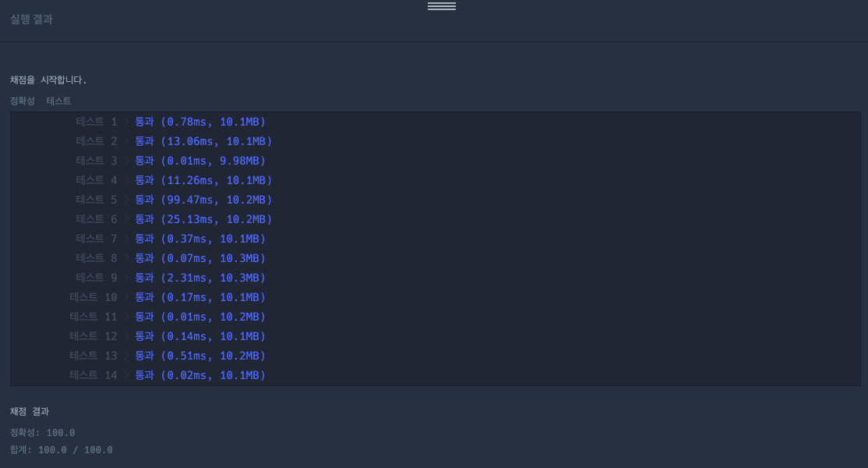Screen dimensions: 868x468
Task: Click the 테스트 14 label
Action: click(x=93, y=375)
